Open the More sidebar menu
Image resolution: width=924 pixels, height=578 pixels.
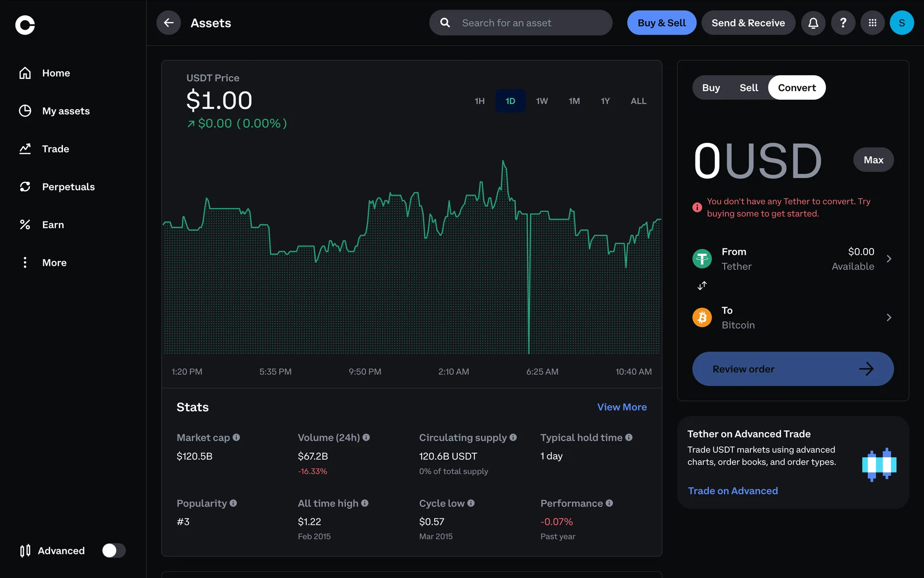click(x=54, y=263)
